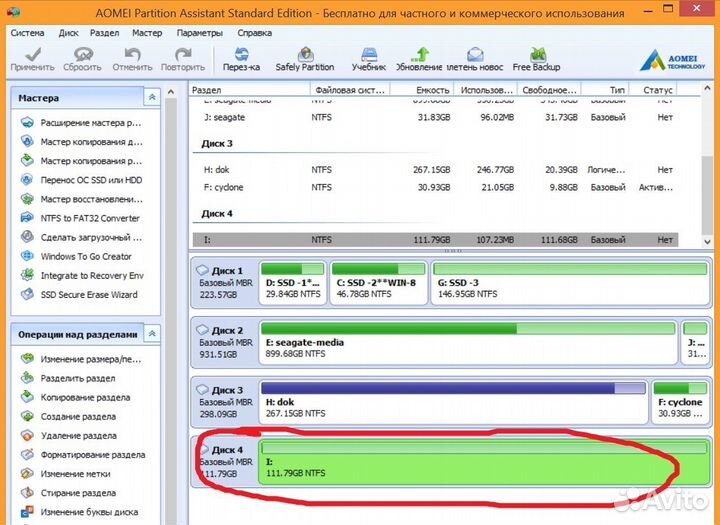Open the Параметры menu

tap(199, 32)
